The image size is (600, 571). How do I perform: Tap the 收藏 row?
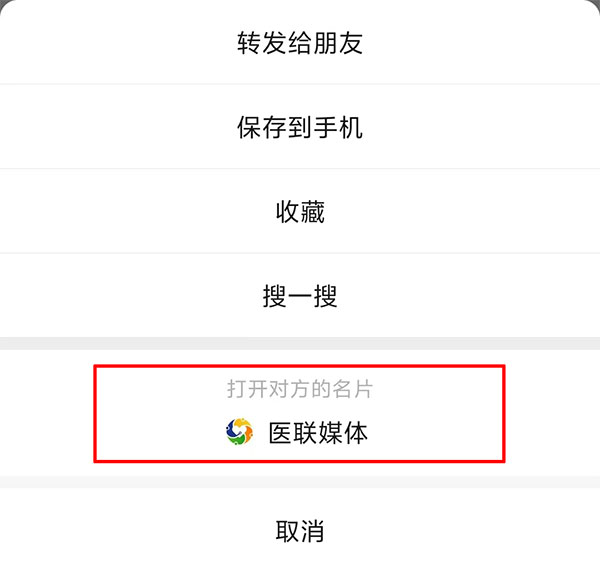[x=300, y=211]
